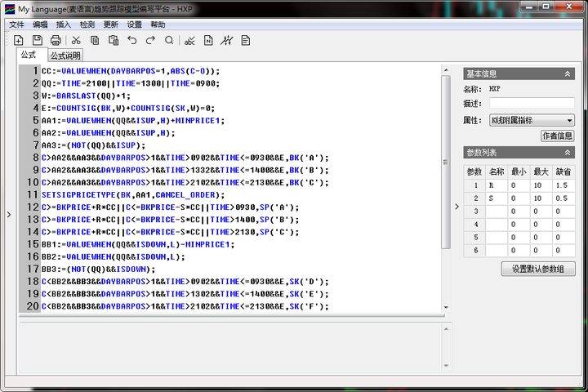Viewport: 588px width, 392px height.
Task: Click the New formula file icon
Action: pyautogui.click(x=19, y=40)
